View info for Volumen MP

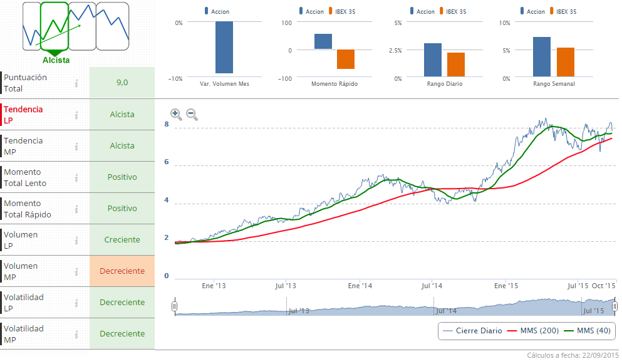click(76, 271)
